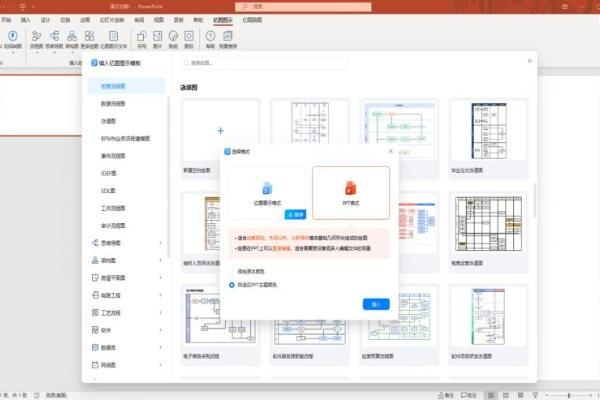
Task: Click the blue 插入 insert button in dialog
Action: 376,304
